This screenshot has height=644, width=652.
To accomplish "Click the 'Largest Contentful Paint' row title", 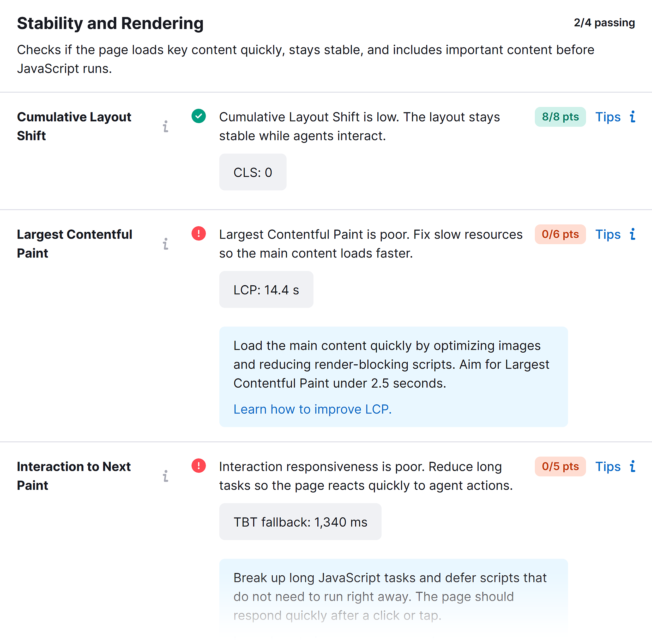I will point(75,244).
